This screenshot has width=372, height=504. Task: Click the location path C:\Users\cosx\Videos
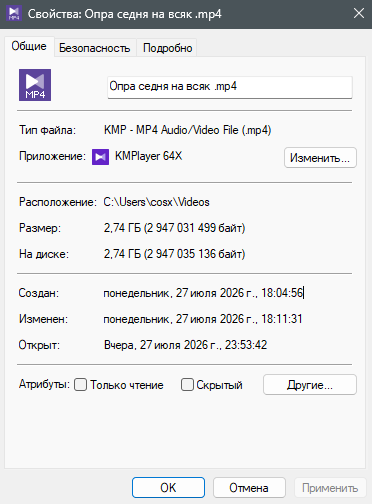(156, 202)
